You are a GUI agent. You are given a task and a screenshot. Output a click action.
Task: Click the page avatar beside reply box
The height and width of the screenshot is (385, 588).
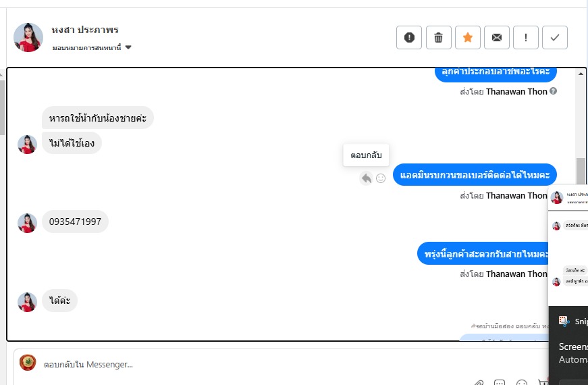coord(28,363)
